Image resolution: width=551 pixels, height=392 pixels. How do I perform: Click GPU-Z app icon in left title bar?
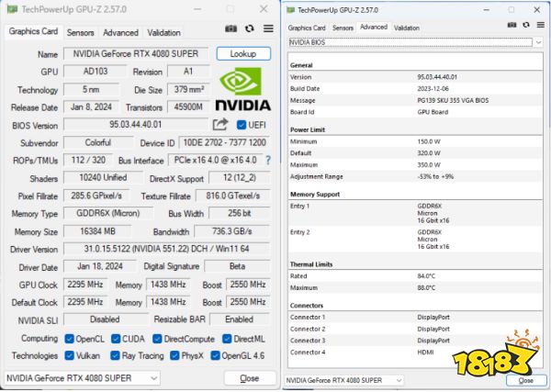(x=12, y=9)
